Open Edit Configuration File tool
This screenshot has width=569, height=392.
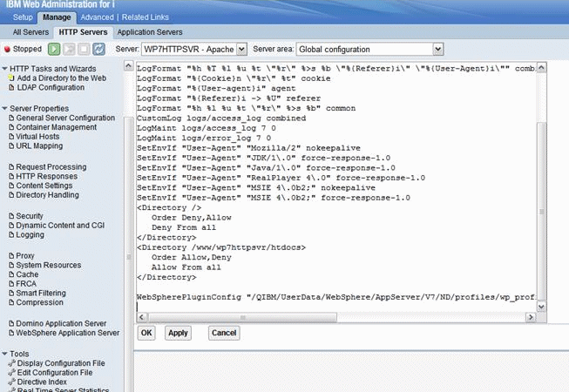click(x=54, y=373)
